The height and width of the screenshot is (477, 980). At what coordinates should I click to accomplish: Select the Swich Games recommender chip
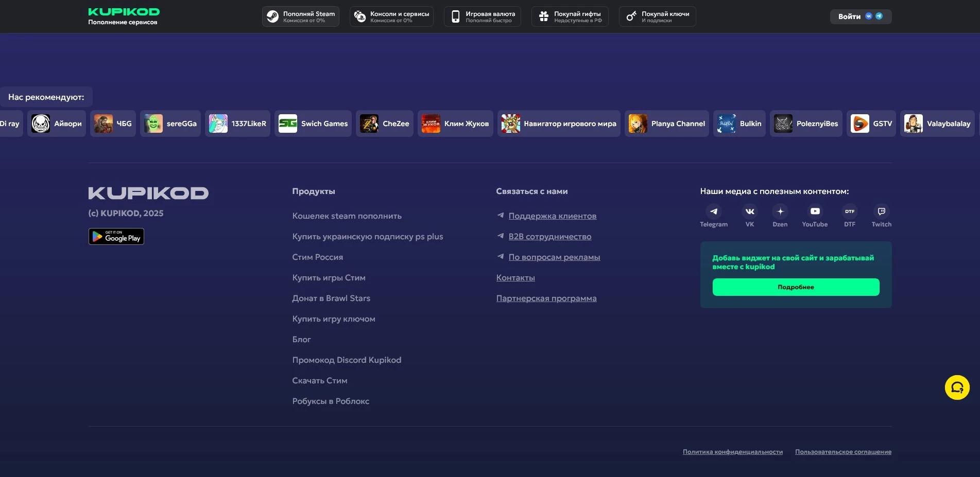(313, 123)
